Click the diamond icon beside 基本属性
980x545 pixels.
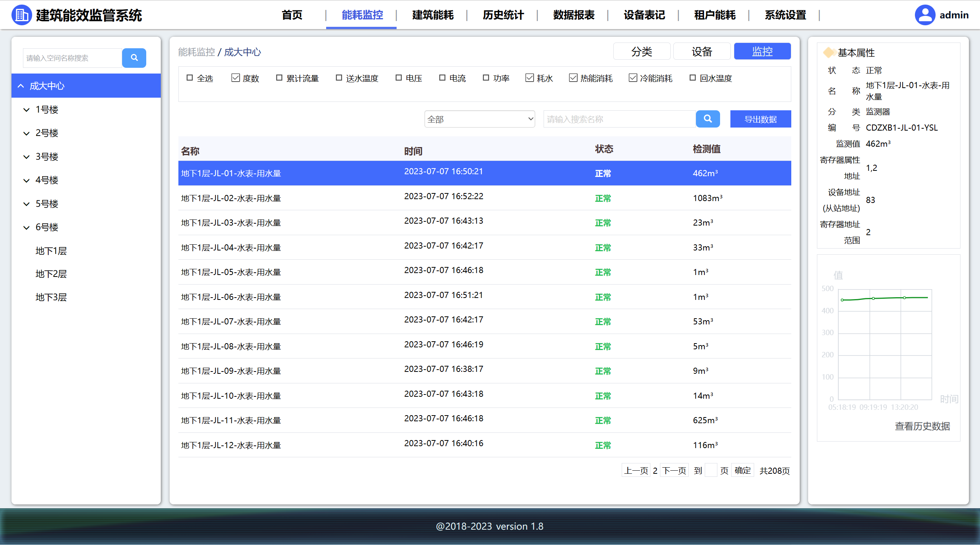(x=829, y=52)
